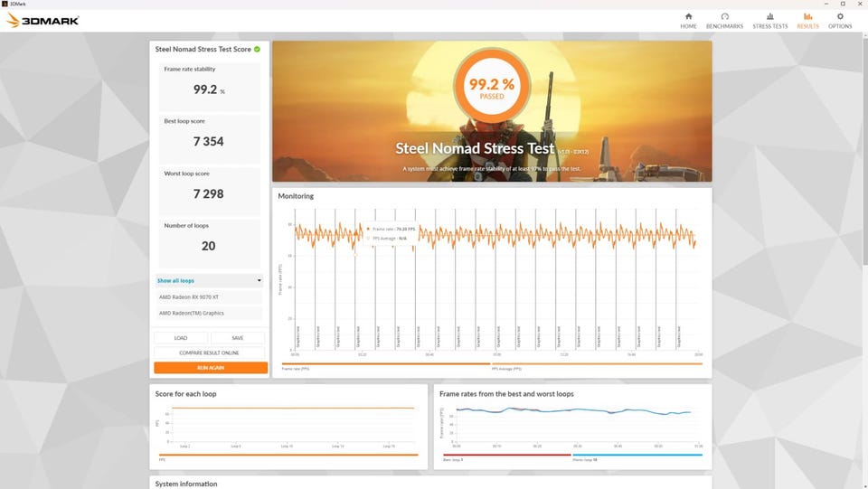Close the 3DMark window
Image resolution: width=868 pixels, height=489 pixels.
[x=860, y=4]
